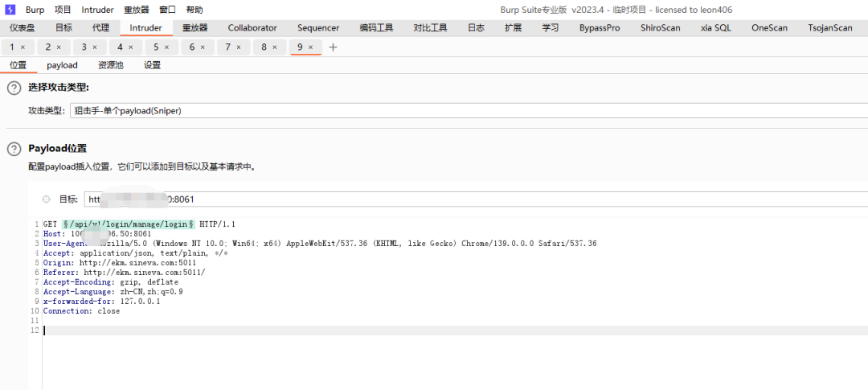The height and width of the screenshot is (390, 868).
Task: Open the OneScan extension tab
Action: 769,27
